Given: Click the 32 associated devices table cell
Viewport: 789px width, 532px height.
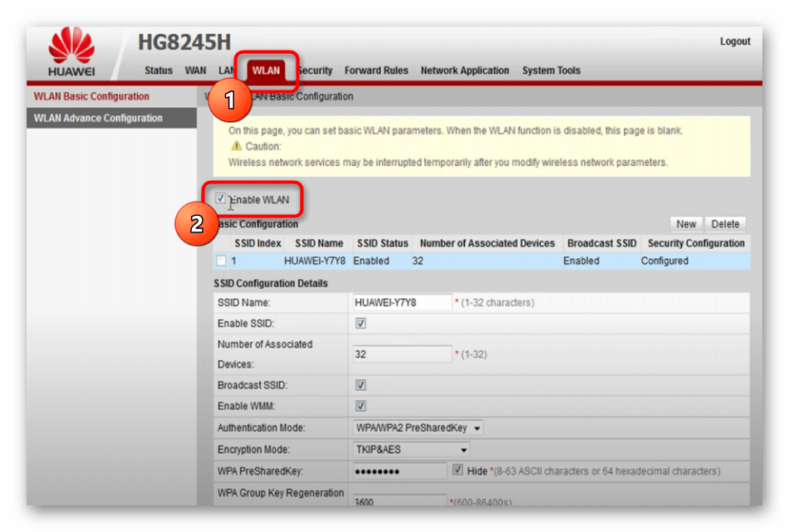Looking at the screenshot, I should tap(418, 261).
